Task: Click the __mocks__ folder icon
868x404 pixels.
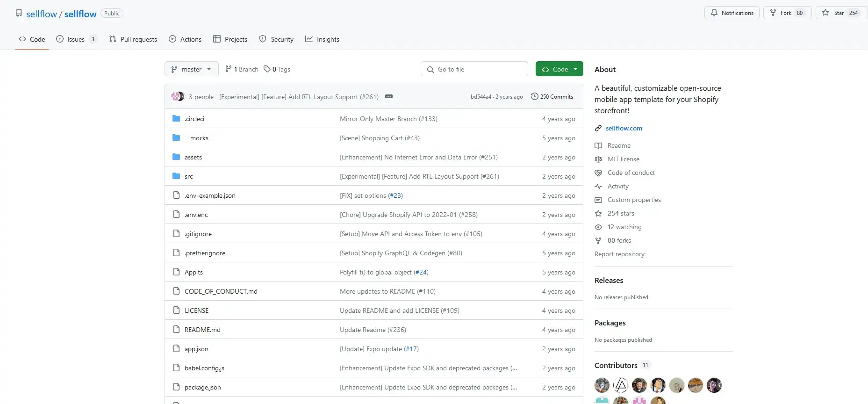Action: (x=176, y=138)
